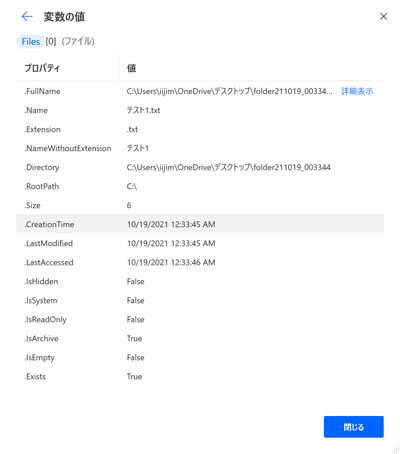Close the variable value dialog with X
This screenshot has width=400, height=454.
[383, 16]
